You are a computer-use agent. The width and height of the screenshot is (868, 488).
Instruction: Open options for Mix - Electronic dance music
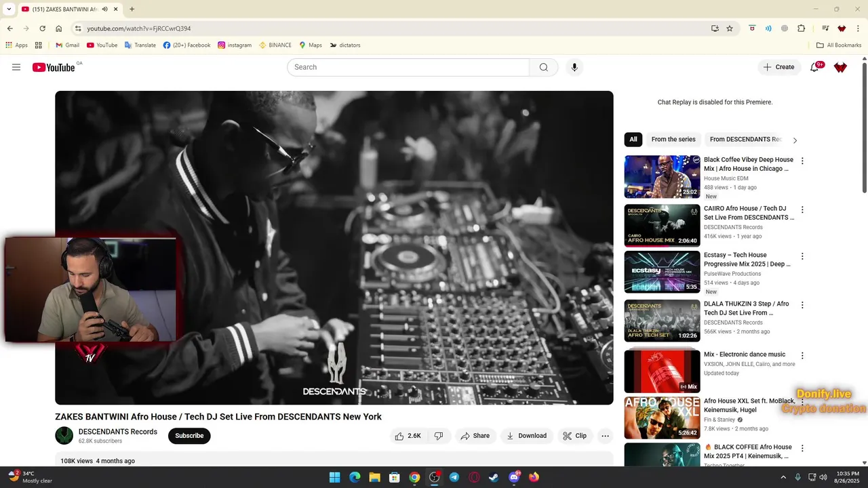802,356
